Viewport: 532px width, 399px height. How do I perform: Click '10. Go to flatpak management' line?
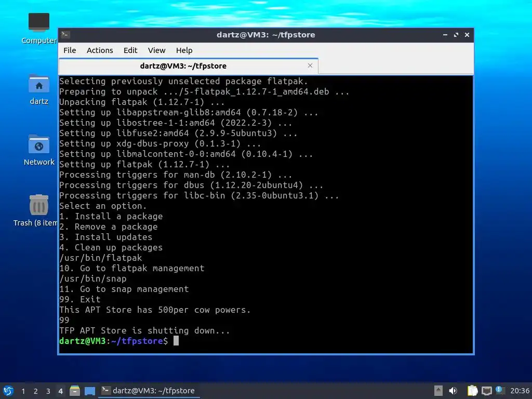click(131, 268)
